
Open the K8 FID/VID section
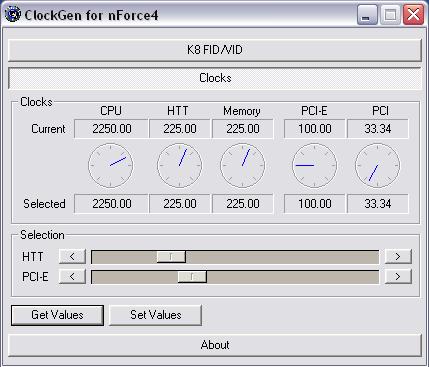[215, 50]
